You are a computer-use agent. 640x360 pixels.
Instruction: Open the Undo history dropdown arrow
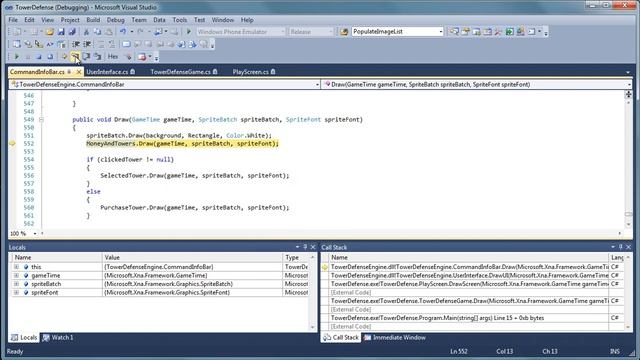131,31
